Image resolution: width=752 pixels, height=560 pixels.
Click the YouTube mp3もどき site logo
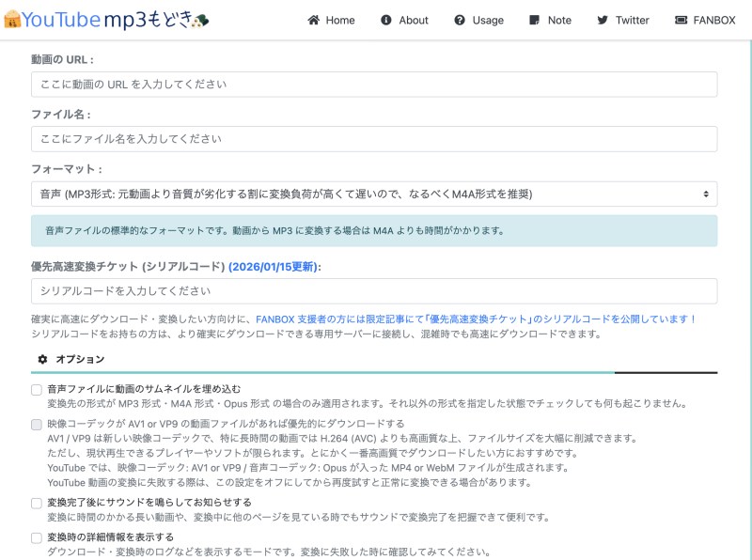click(x=106, y=20)
